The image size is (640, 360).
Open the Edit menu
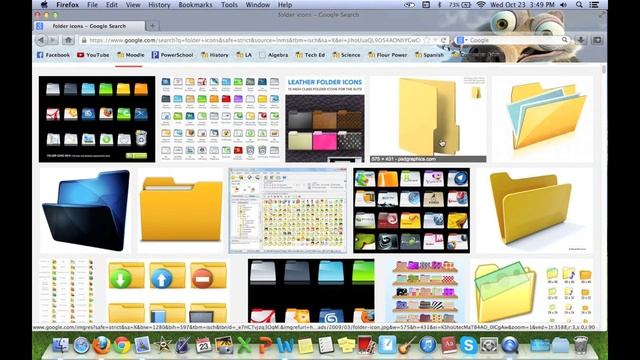coord(111,5)
